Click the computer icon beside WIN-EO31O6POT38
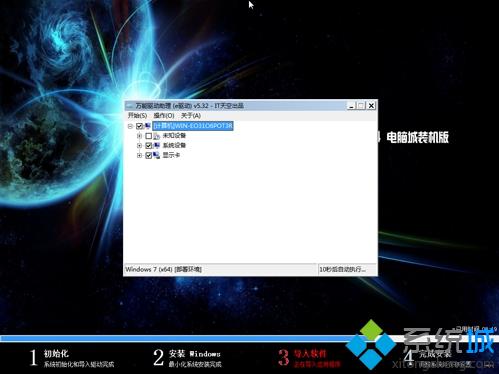This screenshot has width=499, height=374. [147, 126]
